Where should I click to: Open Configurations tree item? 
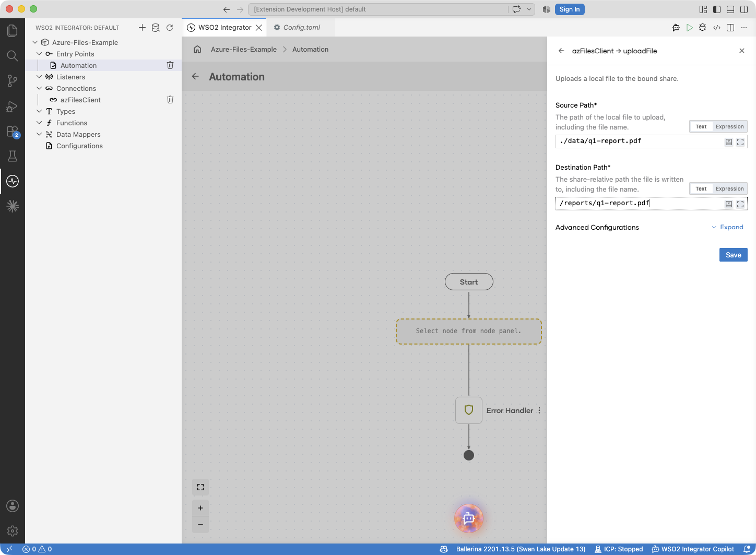[79, 146]
